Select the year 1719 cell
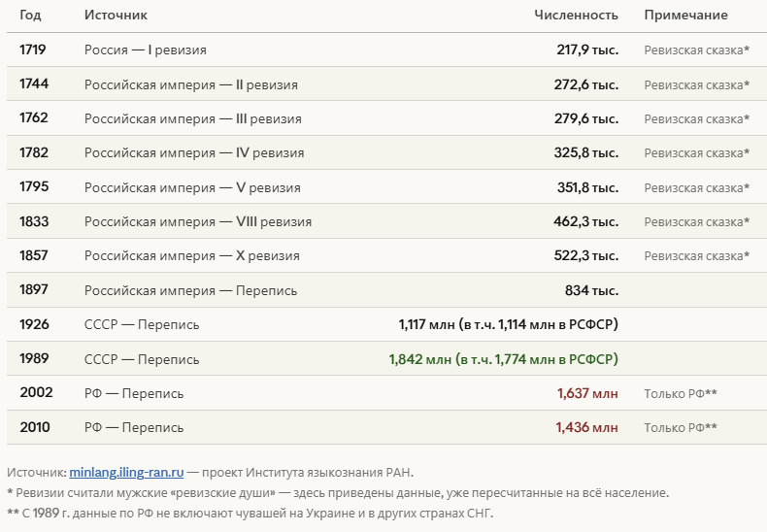The width and height of the screenshot is (767, 532). click(x=33, y=50)
